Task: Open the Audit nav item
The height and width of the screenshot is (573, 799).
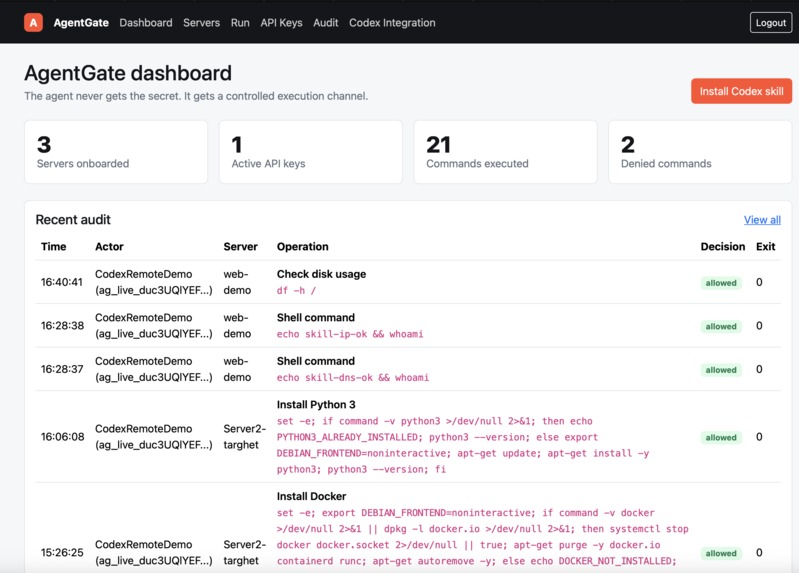Action: tap(326, 23)
